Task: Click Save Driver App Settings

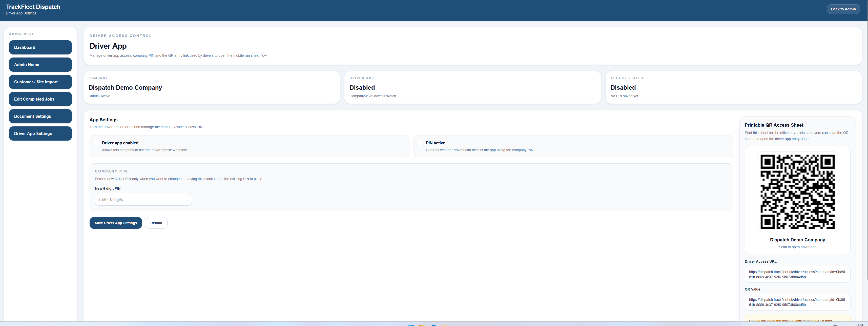Action: click(x=116, y=223)
